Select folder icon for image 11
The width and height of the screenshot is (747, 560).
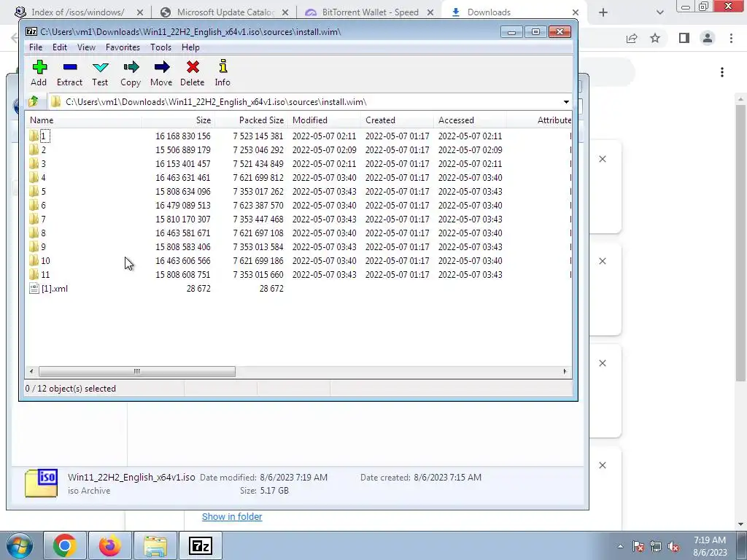pos(34,274)
